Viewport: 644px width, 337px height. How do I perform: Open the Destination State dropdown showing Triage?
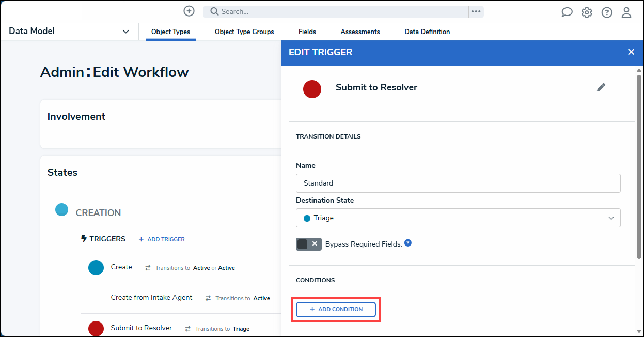coord(458,218)
